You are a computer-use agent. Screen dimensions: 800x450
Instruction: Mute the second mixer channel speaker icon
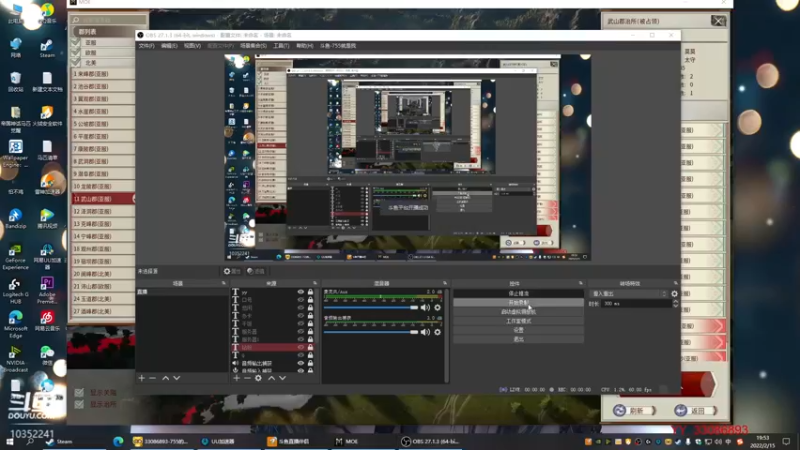click(425, 332)
